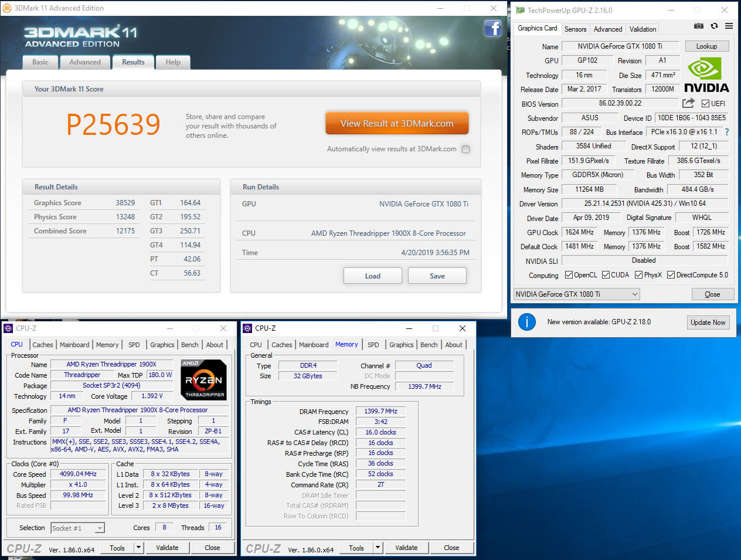The image size is (741, 560).
Task: Click View Result at 3DMark.com button
Action: [x=397, y=124]
